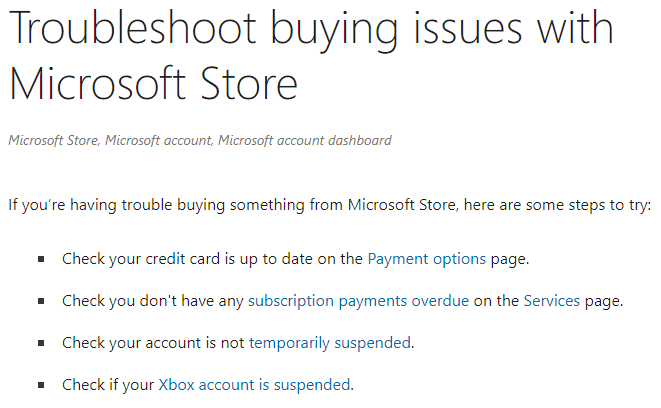Click the text Check your credit card

141,259
